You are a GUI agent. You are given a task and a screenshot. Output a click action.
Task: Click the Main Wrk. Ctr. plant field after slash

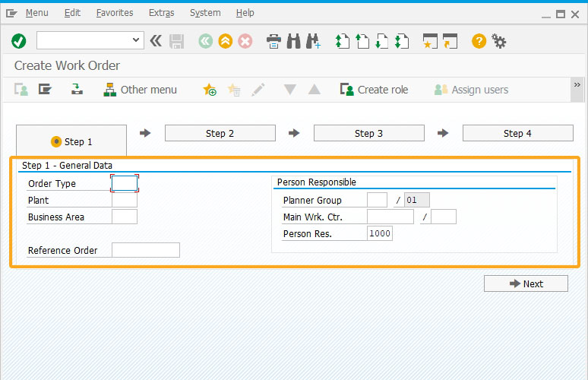(x=444, y=217)
